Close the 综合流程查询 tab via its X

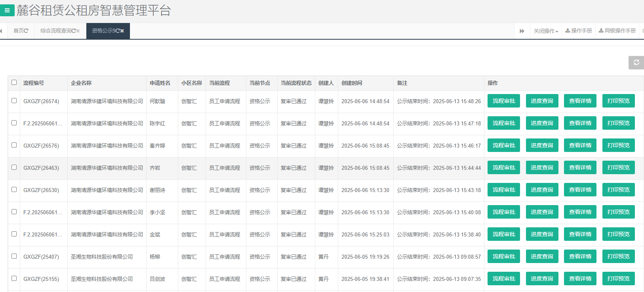(x=78, y=31)
